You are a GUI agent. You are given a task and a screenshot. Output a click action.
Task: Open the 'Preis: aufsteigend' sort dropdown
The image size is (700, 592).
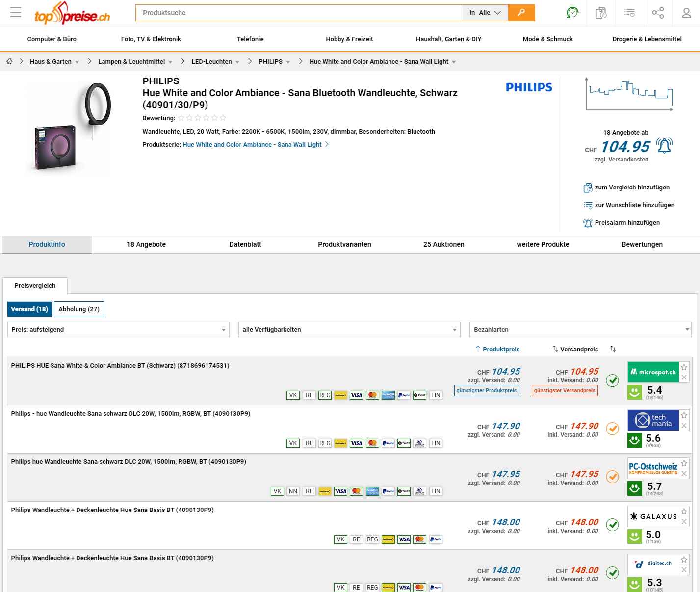(118, 330)
